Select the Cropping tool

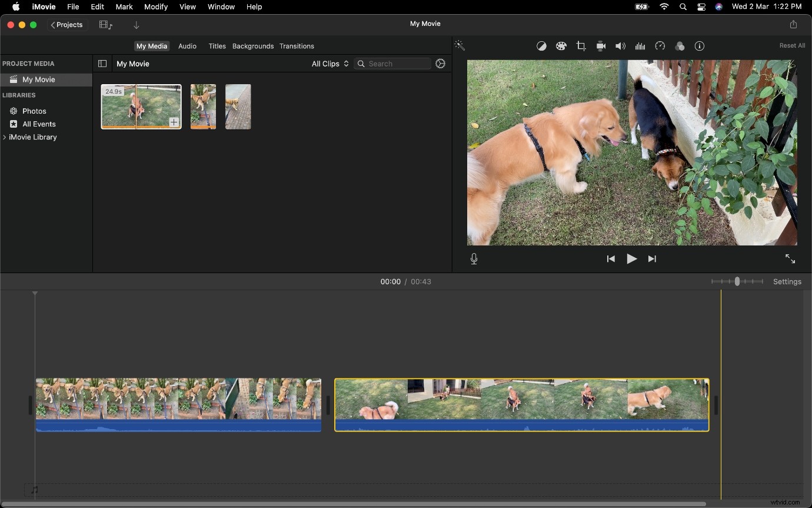point(581,46)
